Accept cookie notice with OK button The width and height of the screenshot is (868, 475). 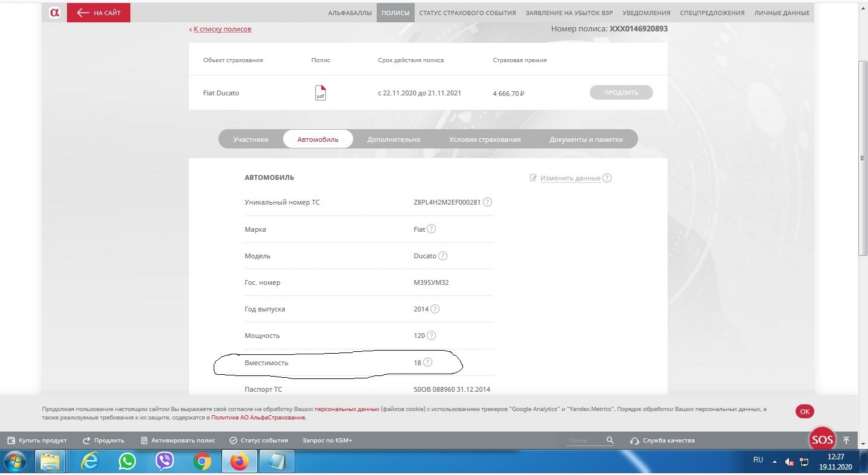[x=805, y=412]
